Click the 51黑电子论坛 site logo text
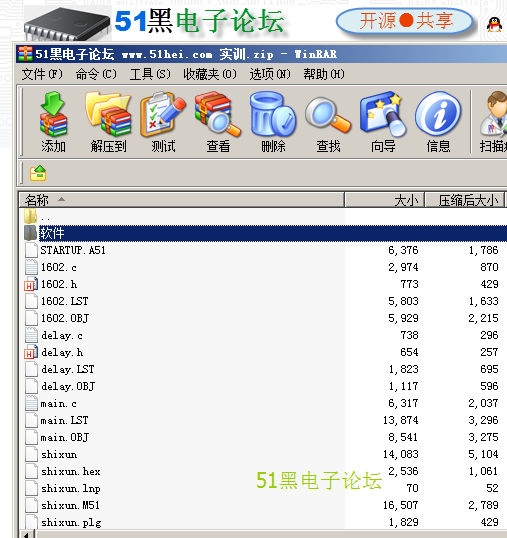 pos(199,21)
